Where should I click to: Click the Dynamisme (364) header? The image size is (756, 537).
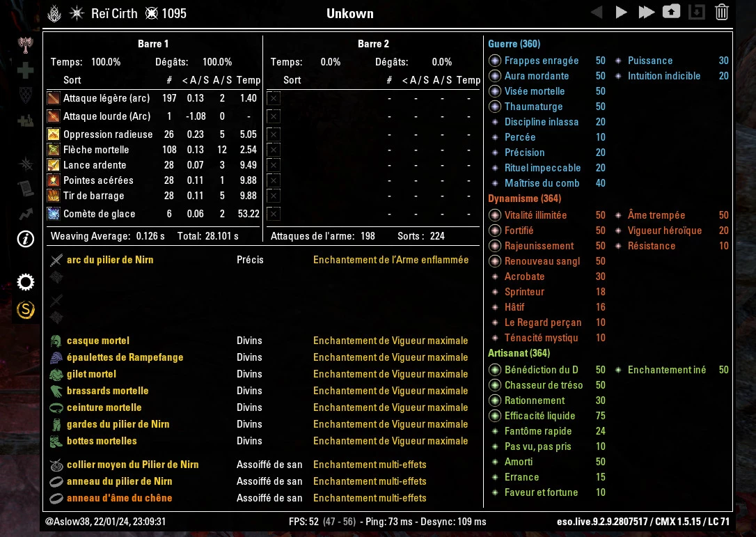click(x=525, y=199)
